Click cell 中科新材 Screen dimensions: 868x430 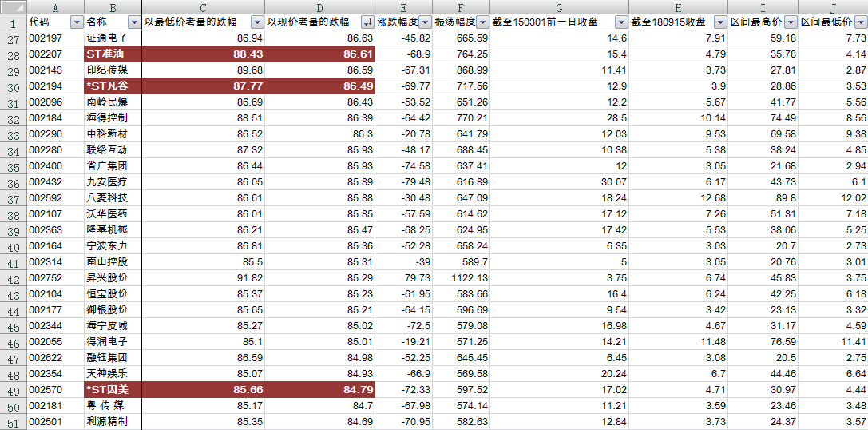pyautogui.click(x=113, y=134)
